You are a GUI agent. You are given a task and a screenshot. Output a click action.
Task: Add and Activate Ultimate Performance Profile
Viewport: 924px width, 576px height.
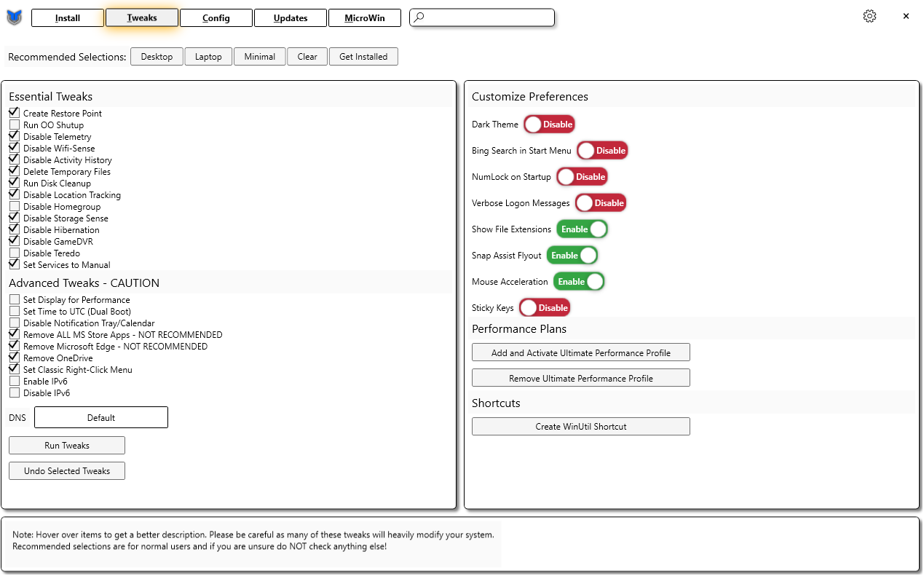click(x=581, y=352)
